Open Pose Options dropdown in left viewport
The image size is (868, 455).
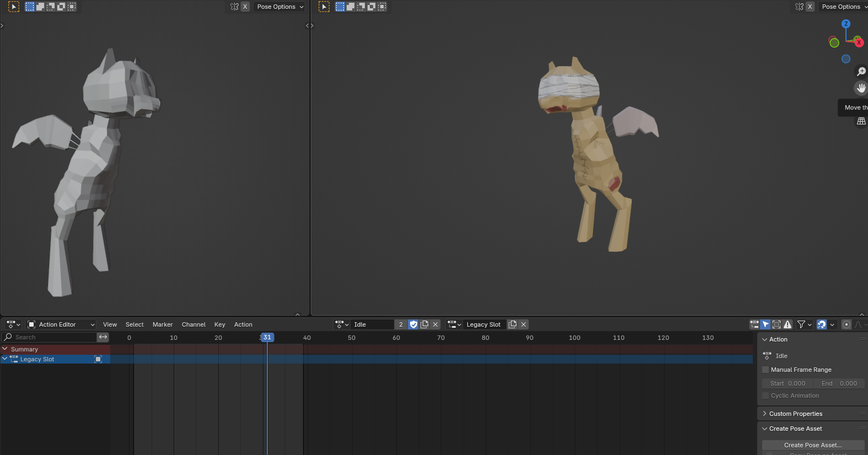coord(279,7)
